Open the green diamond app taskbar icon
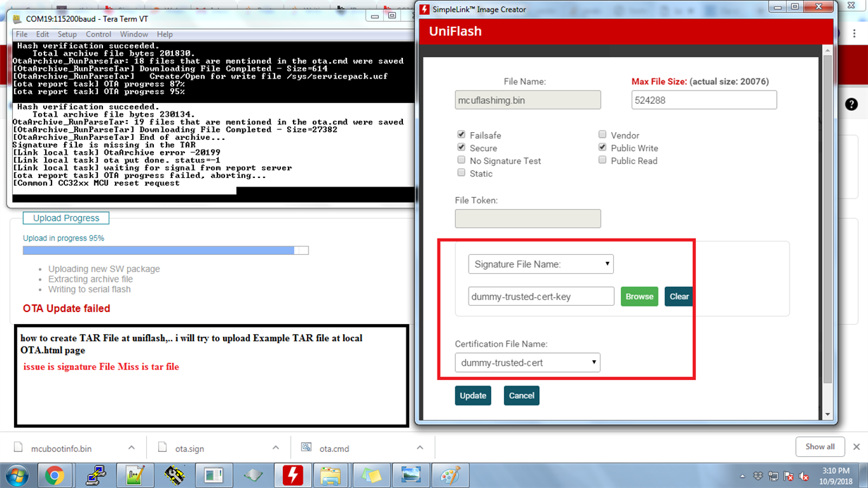Image resolution: width=868 pixels, height=488 pixels. [x=253, y=476]
